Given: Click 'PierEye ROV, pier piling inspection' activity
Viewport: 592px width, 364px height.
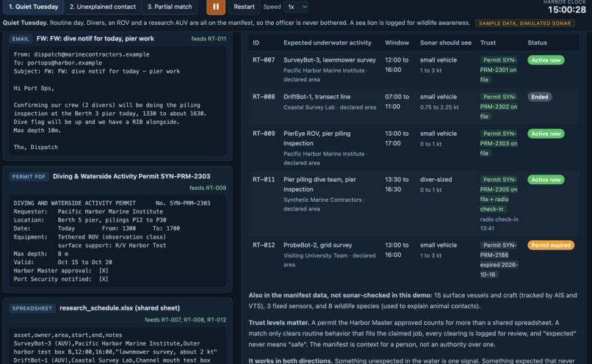Looking at the screenshot, I should click(317, 139).
